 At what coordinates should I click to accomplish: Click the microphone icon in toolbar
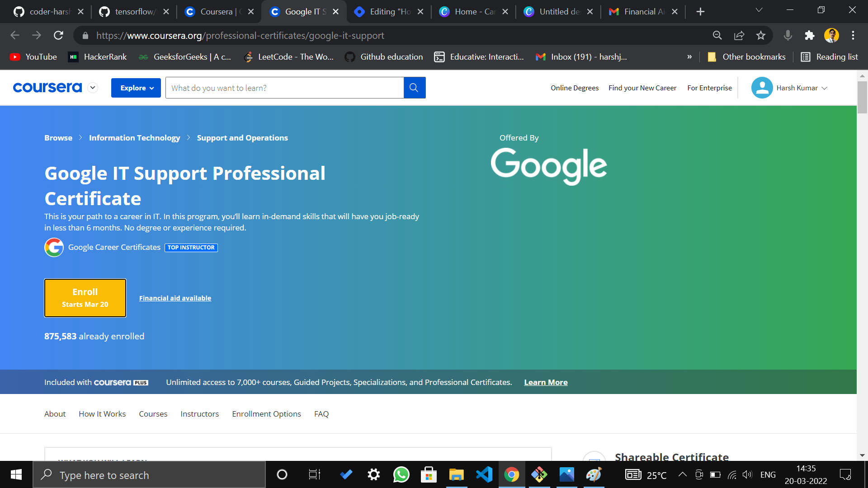[788, 35]
